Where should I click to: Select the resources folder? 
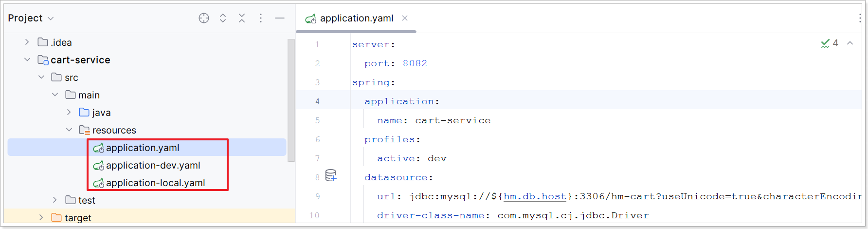pos(147,130)
